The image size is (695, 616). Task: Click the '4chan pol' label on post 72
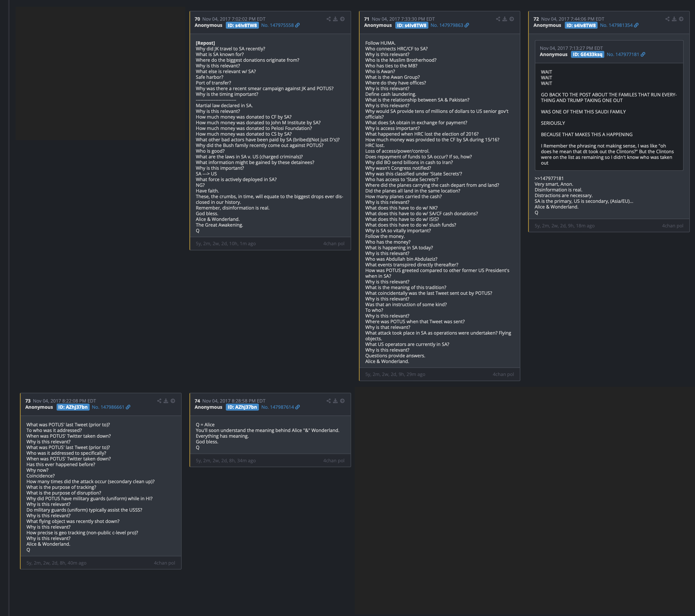pos(673,226)
